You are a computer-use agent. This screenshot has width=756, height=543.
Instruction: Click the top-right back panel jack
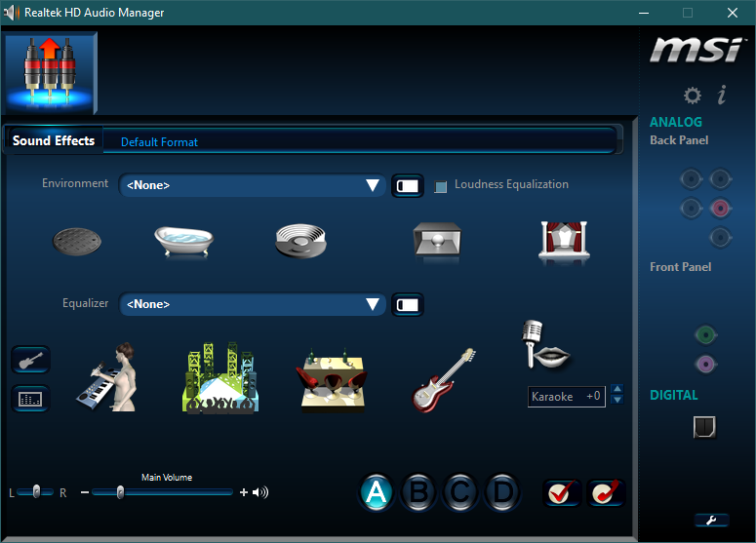[x=720, y=179]
